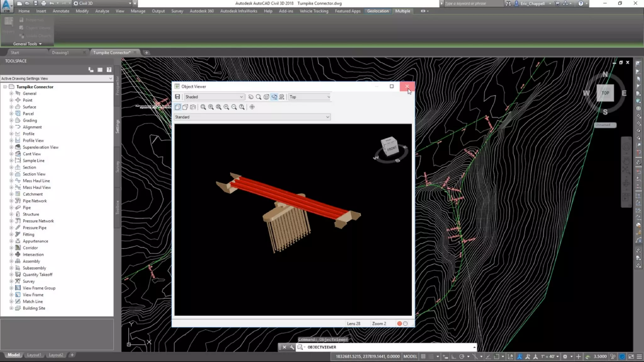Switch to the Layout1 tab
This screenshot has width=644, height=362.
click(34, 355)
